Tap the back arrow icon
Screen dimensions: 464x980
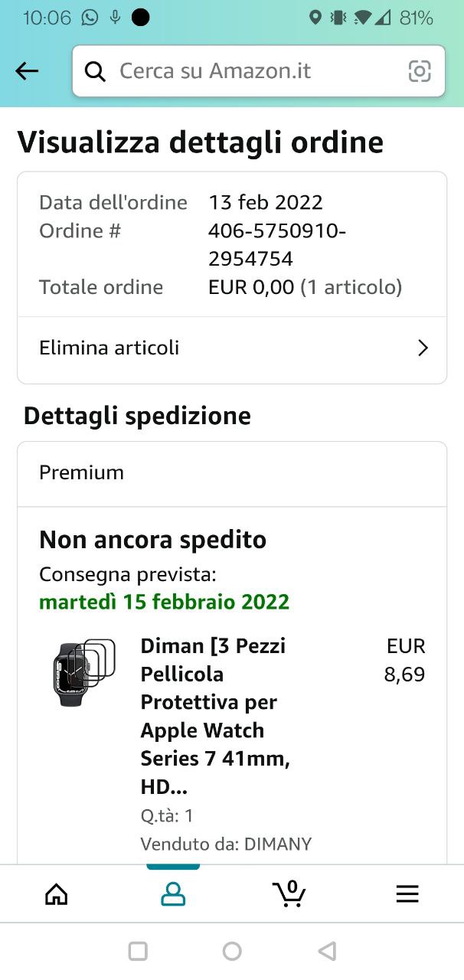pyautogui.click(x=27, y=71)
